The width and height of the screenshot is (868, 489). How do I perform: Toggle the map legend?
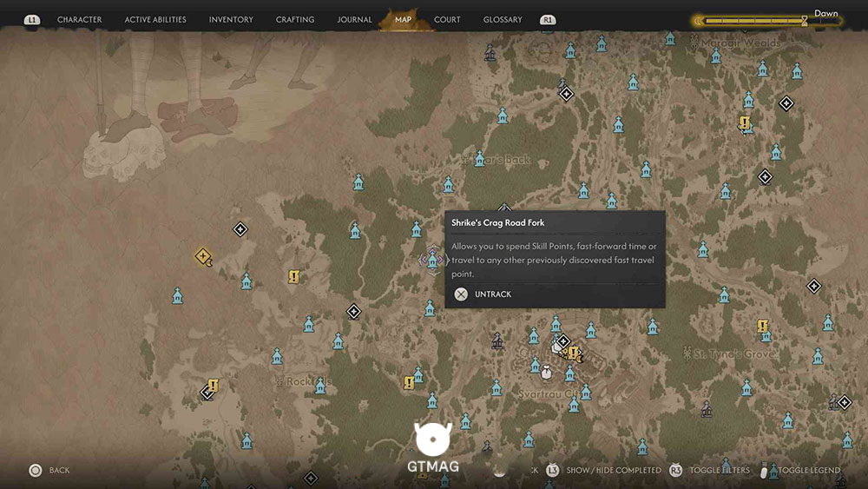pyautogui.click(x=809, y=470)
